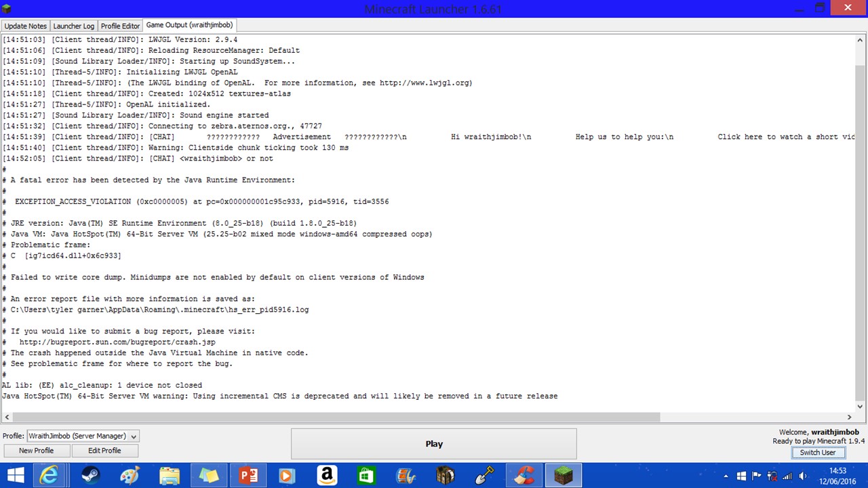The height and width of the screenshot is (488, 868).
Task: Open the clock showing 14:53
Action: pos(837,475)
